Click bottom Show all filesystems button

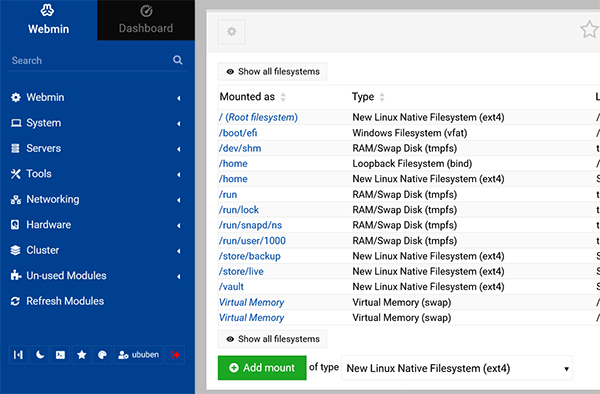point(272,339)
